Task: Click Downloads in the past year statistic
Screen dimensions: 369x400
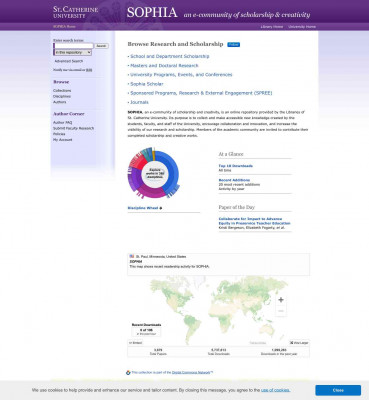Action: (x=279, y=352)
